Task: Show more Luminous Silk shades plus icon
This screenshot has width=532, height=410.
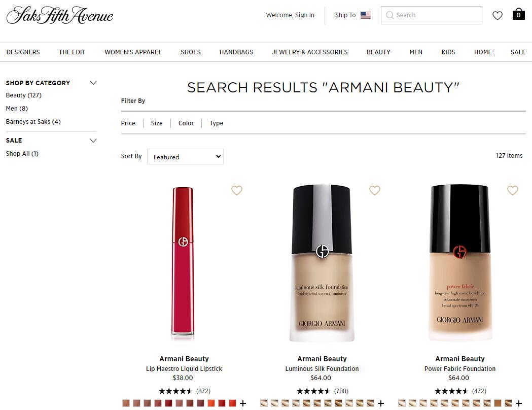Action: [x=381, y=403]
